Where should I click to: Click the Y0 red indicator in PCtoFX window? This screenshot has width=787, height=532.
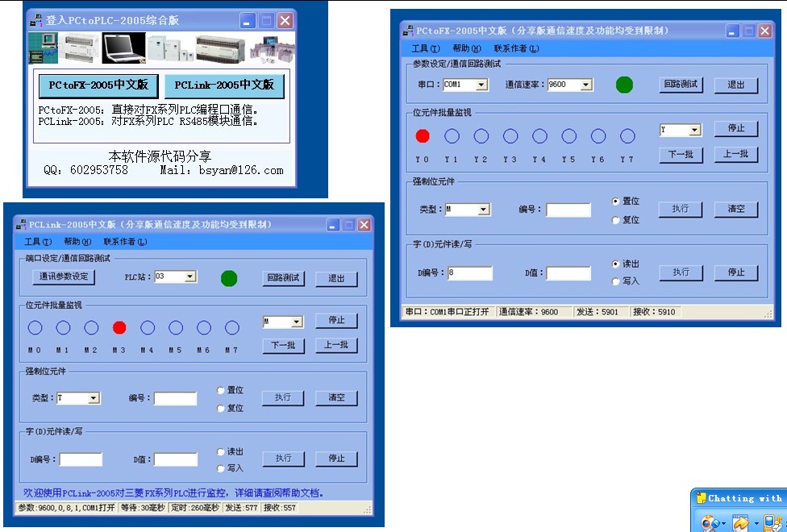click(x=423, y=135)
